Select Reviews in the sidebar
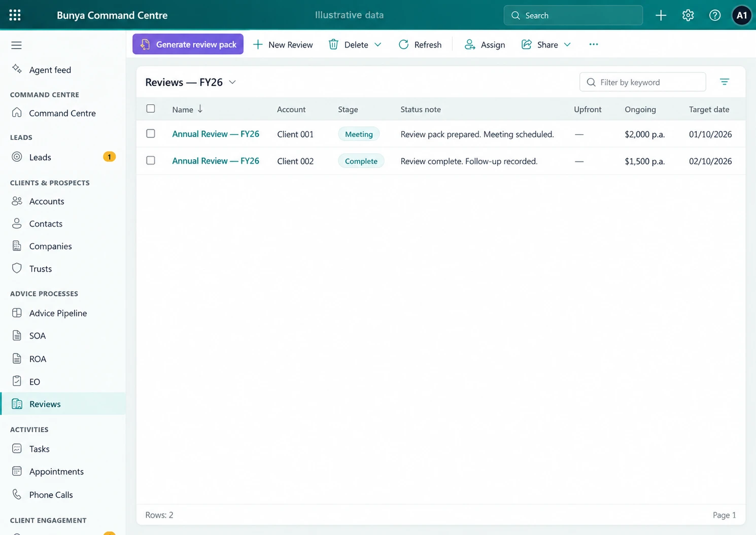 (x=63, y=404)
